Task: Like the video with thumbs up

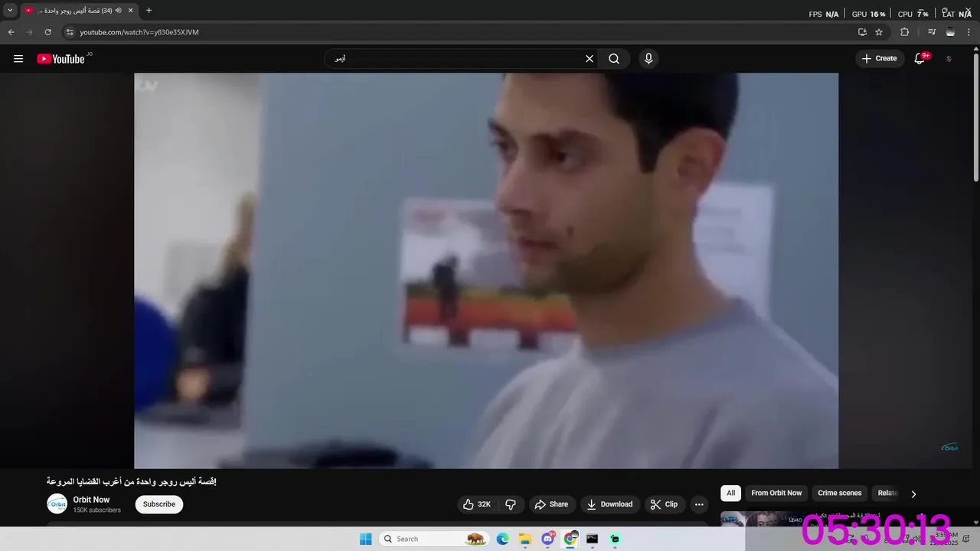Action: point(477,504)
